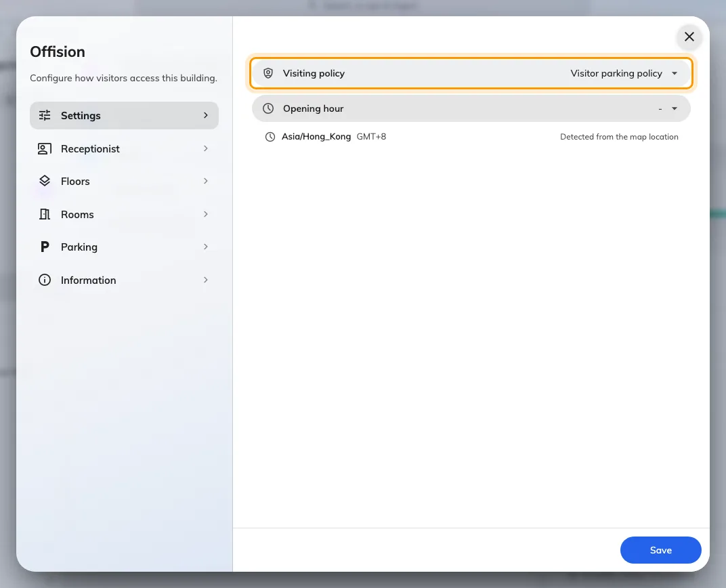Click the Information circle icon
Viewport: 726px width, 588px height.
[45, 280]
